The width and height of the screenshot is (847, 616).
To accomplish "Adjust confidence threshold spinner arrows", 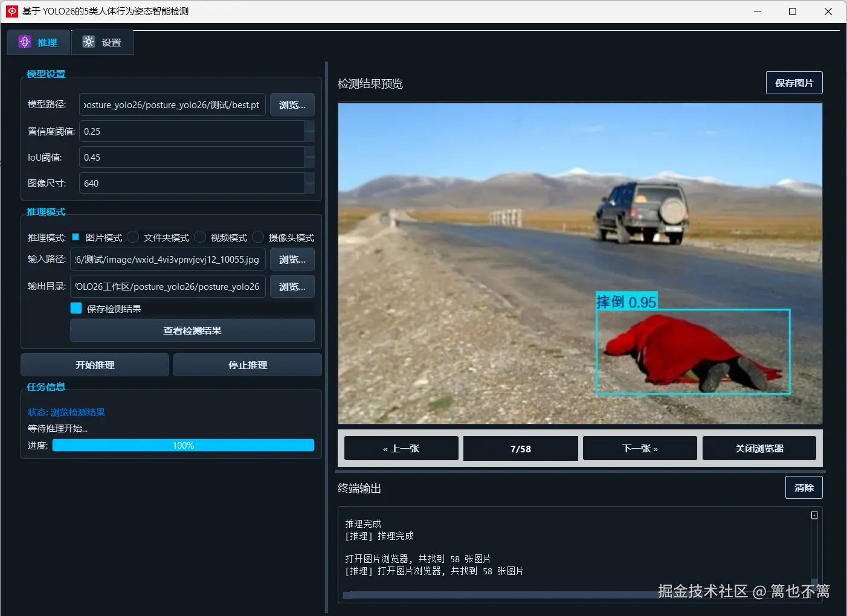I will [x=309, y=131].
